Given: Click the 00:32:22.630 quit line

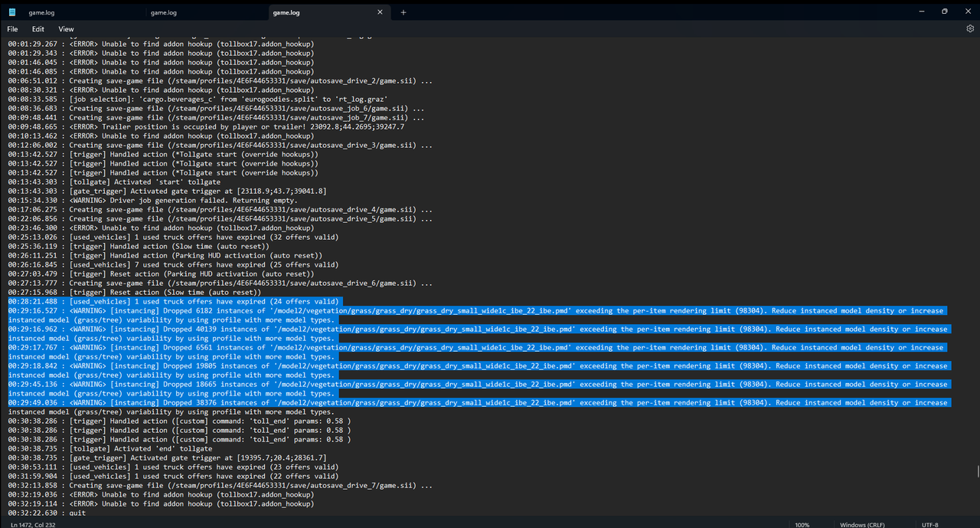Looking at the screenshot, I should 47,513.
